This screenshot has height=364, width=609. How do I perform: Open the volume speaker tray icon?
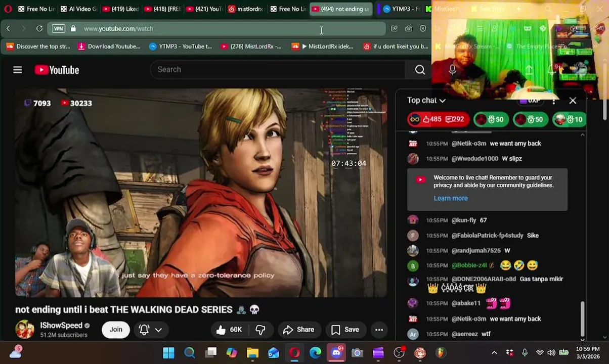[551, 353]
